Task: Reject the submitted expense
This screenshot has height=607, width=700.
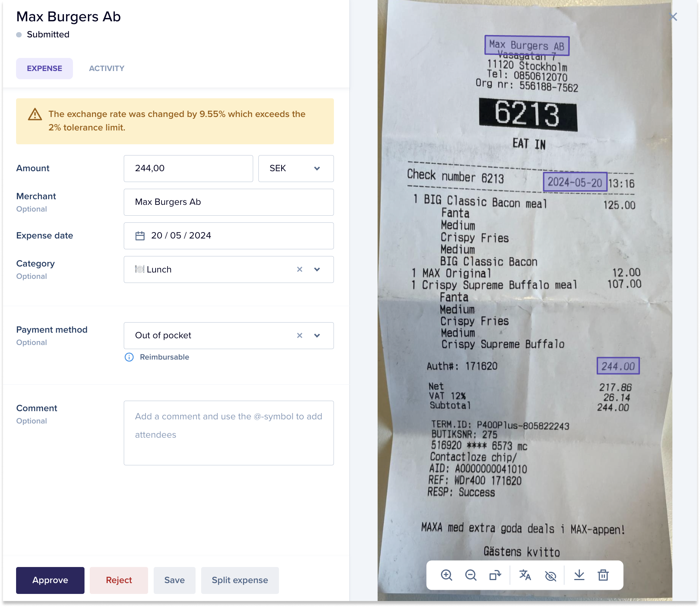Action: point(119,580)
